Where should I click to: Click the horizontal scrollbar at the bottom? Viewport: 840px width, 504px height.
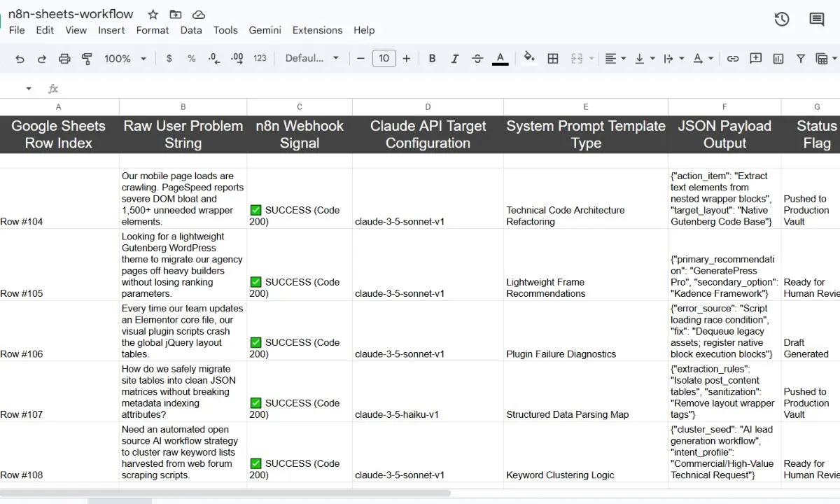tap(225, 493)
